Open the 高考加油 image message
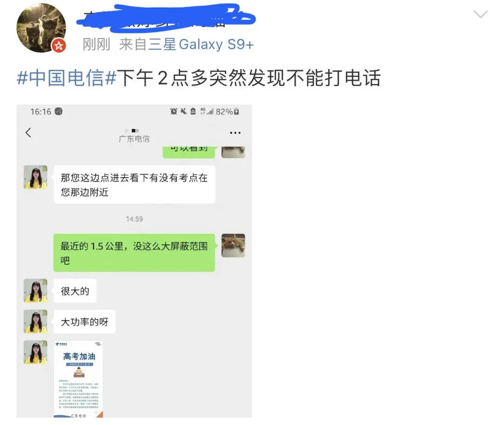The image size is (504, 425). (x=78, y=379)
